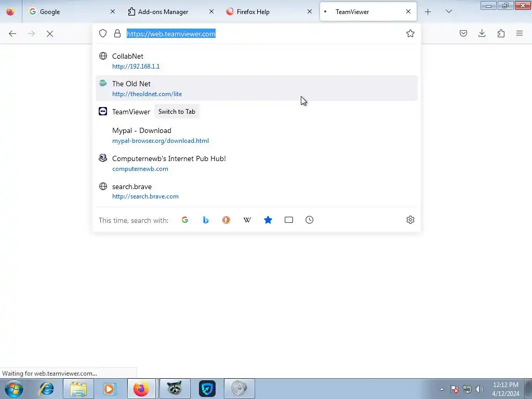Open Windows Explorer from taskbar
Viewport: 532px width, 399px height.
(x=78, y=389)
